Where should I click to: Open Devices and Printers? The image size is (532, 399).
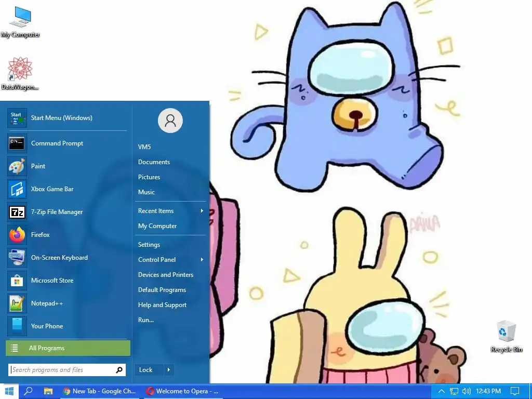[166, 275]
